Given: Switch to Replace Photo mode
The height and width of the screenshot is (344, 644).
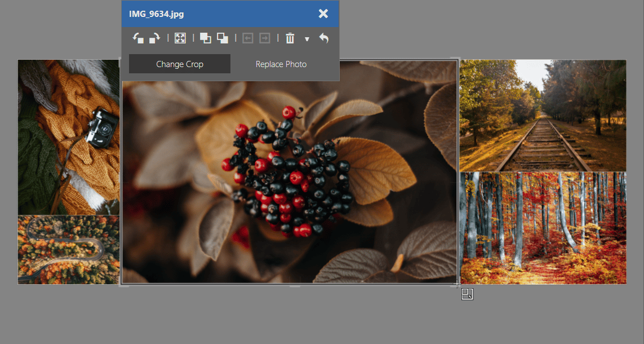Looking at the screenshot, I should click(281, 64).
